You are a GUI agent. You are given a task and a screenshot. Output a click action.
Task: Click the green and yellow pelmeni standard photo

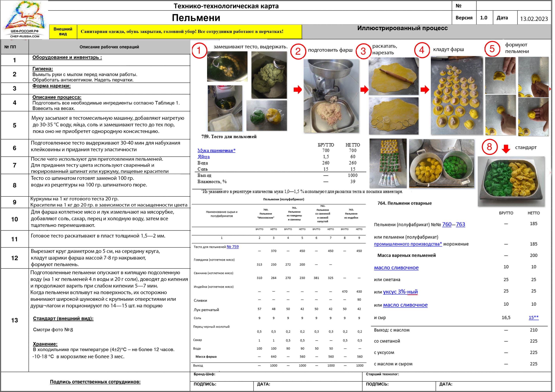point(512,181)
